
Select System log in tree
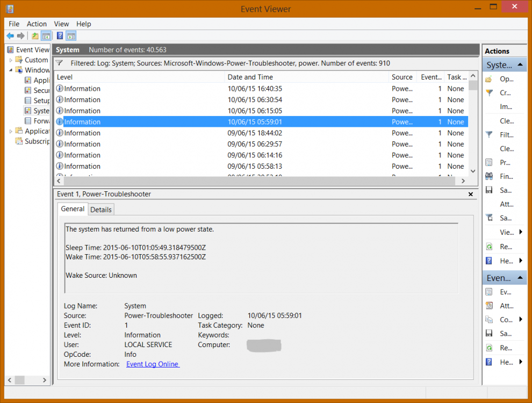[37, 111]
